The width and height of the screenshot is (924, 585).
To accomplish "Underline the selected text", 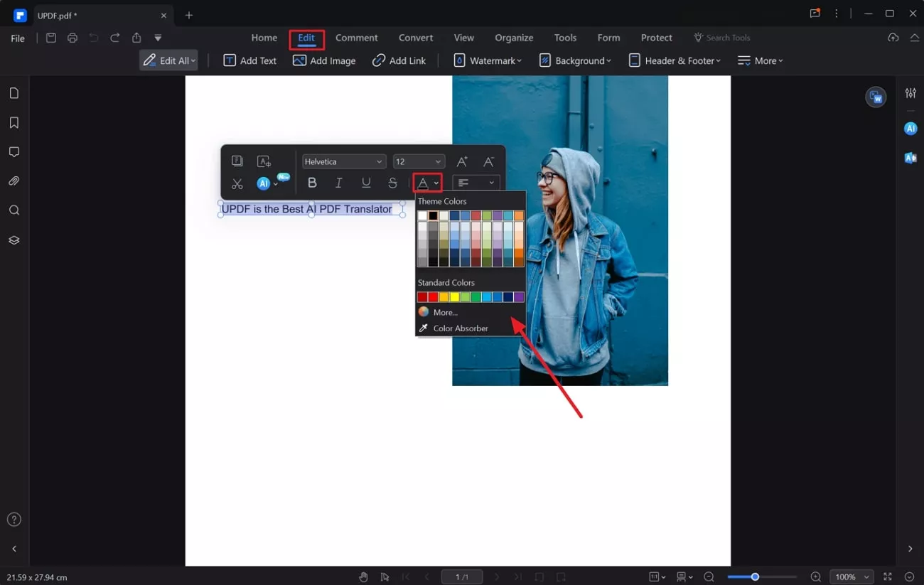I will (366, 183).
